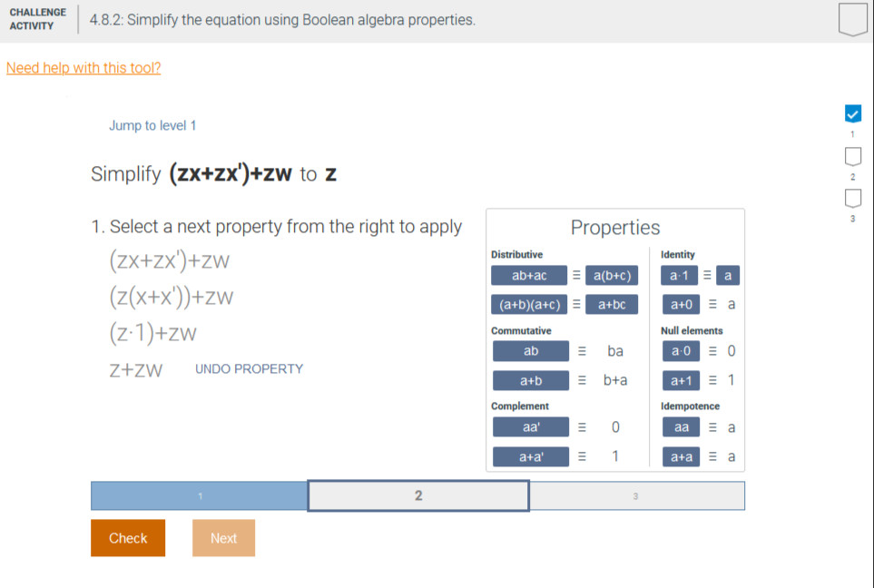This screenshot has height=588, width=874.
Task: Apply the identity property a·1
Action: 680,274
